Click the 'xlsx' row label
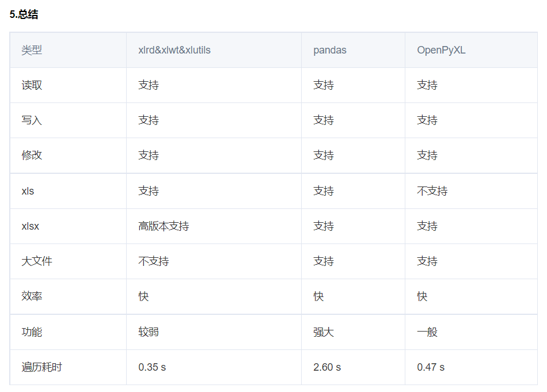Image resolution: width=547 pixels, height=392 pixels. [x=31, y=226]
